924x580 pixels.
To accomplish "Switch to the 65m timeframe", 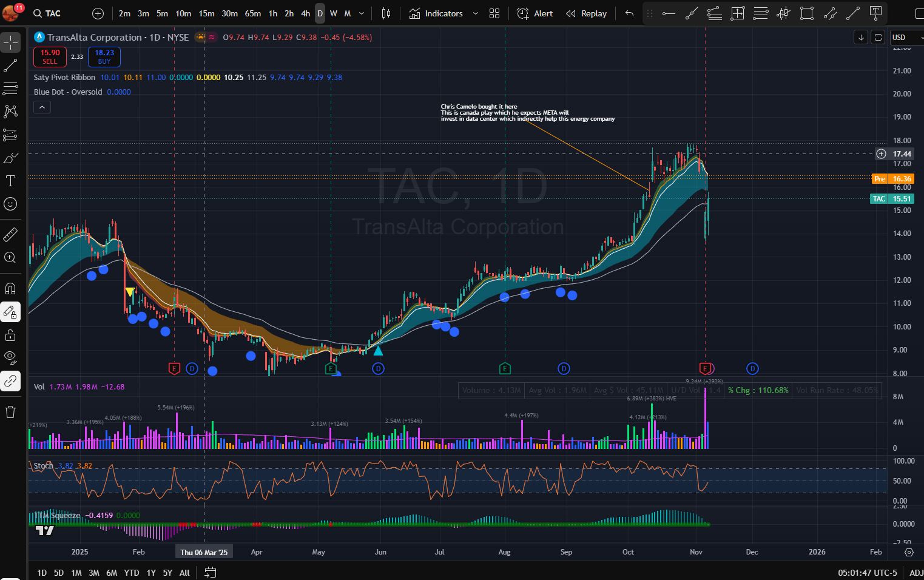I will point(253,13).
